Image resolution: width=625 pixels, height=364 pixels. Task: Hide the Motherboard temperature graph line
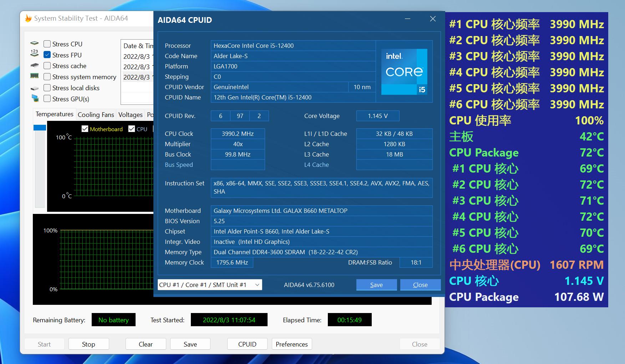pos(85,129)
